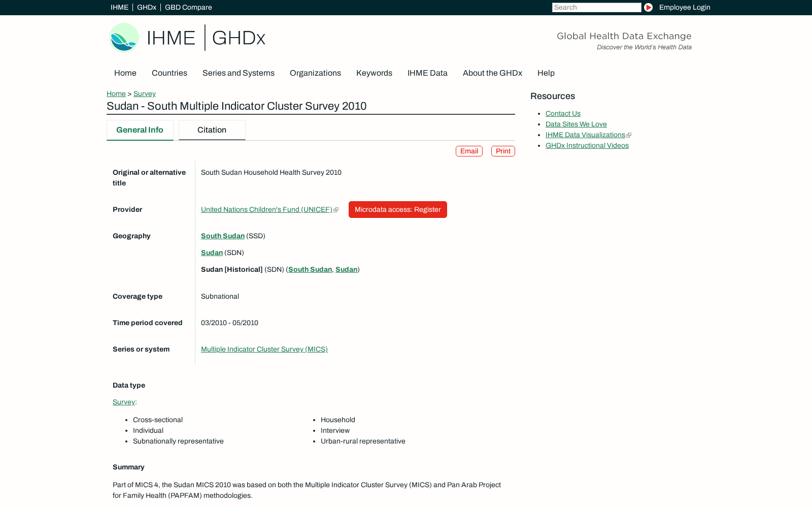
Task: Click the 'Coverage type' field label
Action: tap(138, 297)
